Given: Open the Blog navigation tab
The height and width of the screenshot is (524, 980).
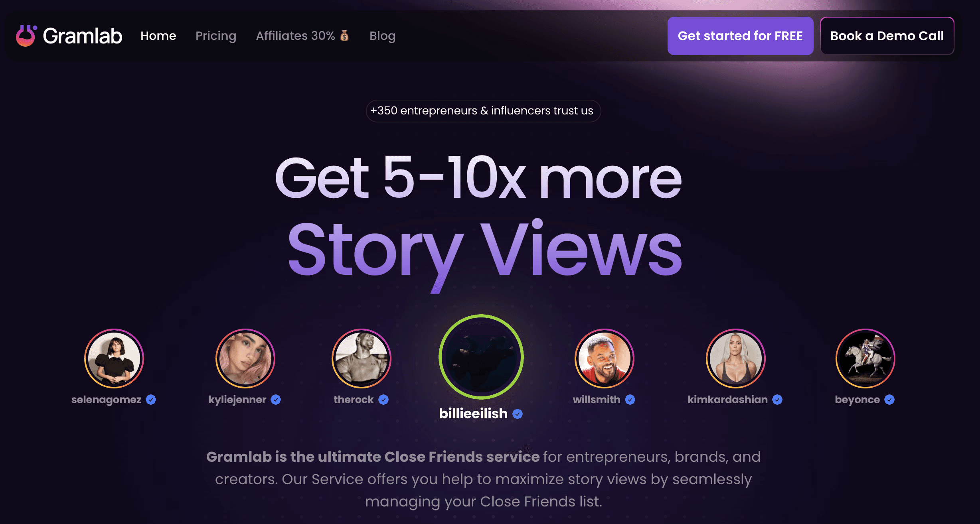Looking at the screenshot, I should 382,35.
